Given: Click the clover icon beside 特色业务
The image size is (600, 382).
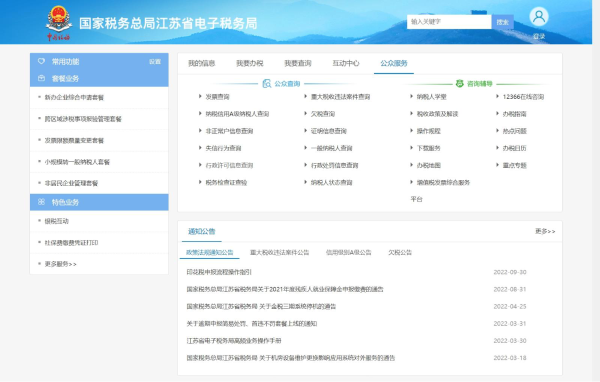Looking at the screenshot, I should tap(41, 202).
